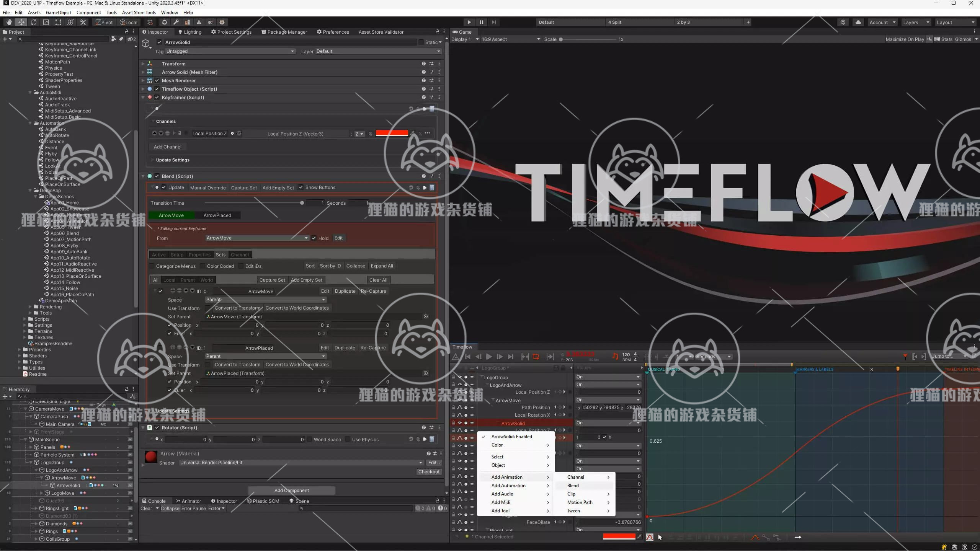The image size is (980, 551).
Task: Disable the Mesh Renderer component checkbox
Action: (158, 80)
